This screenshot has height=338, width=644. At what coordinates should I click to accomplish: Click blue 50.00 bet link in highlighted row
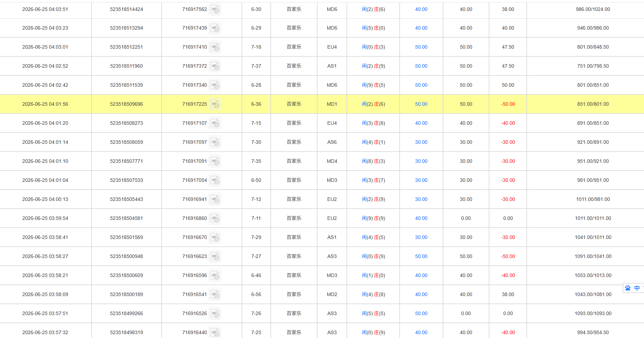click(x=421, y=104)
